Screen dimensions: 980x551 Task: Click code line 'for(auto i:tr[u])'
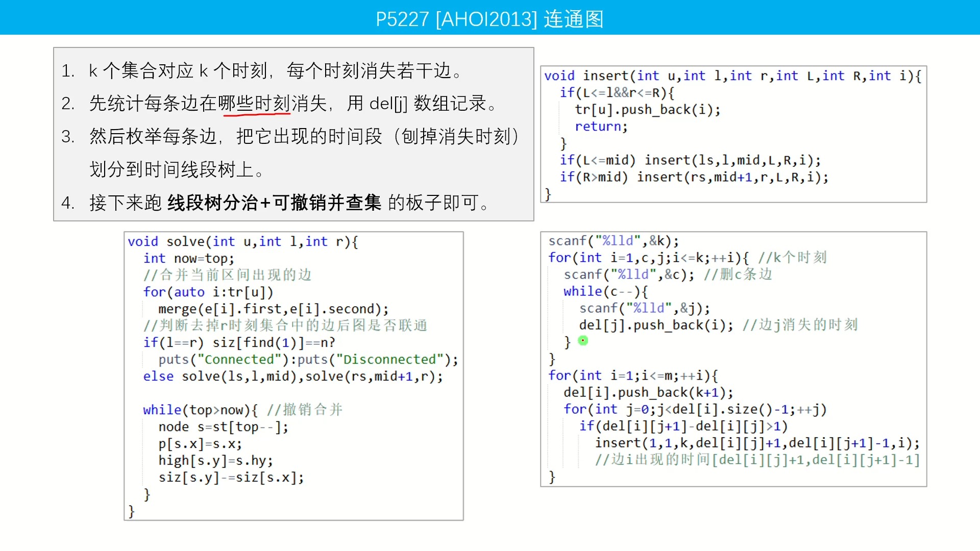208,292
